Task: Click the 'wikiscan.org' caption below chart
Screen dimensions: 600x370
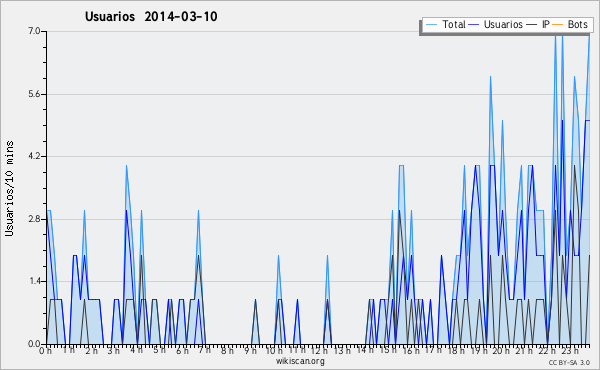Action: coord(300,361)
